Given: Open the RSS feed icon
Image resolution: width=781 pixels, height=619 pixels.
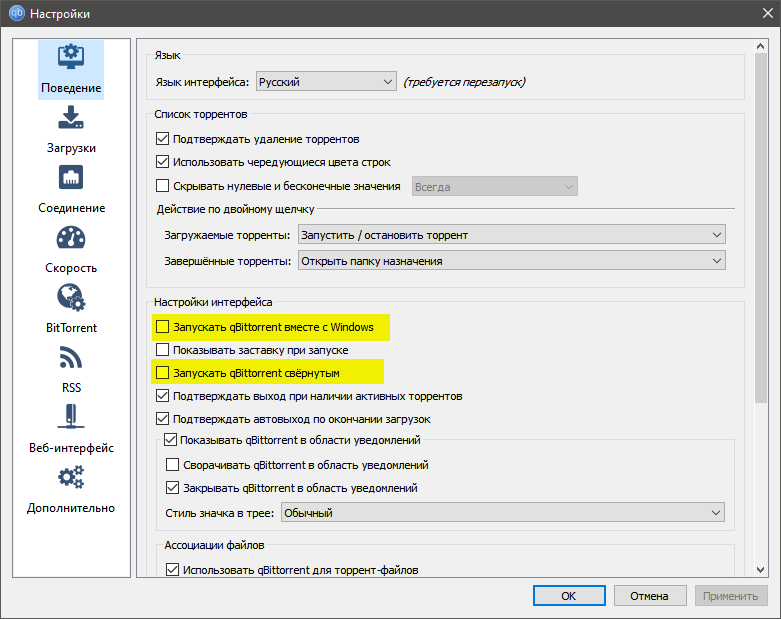Looking at the screenshot, I should coord(71,358).
